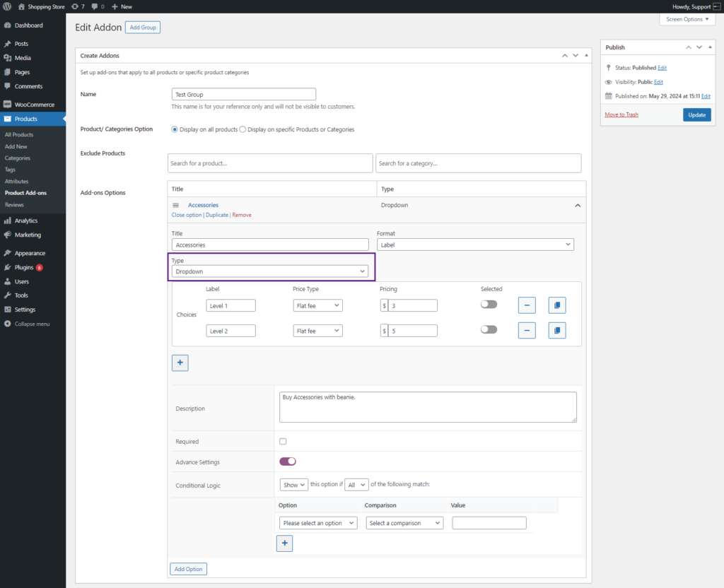
Task: Click the WordPress logo icon
Action: tap(7, 6)
